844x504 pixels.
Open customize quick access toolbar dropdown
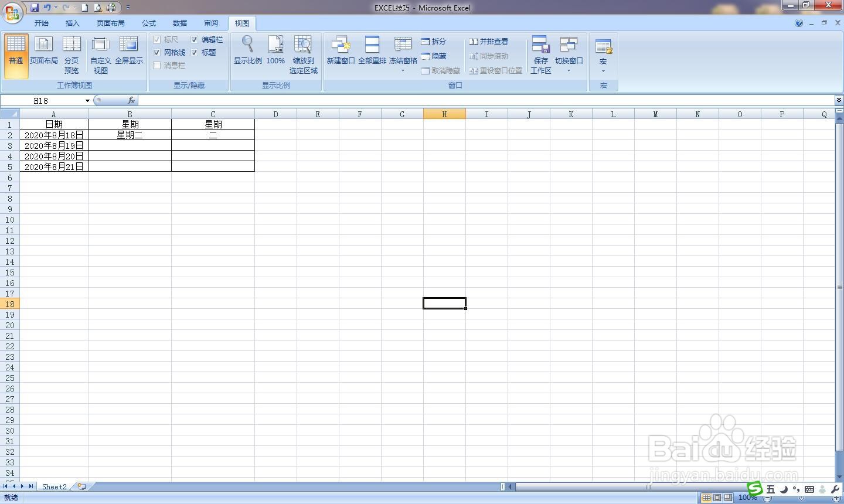128,8
